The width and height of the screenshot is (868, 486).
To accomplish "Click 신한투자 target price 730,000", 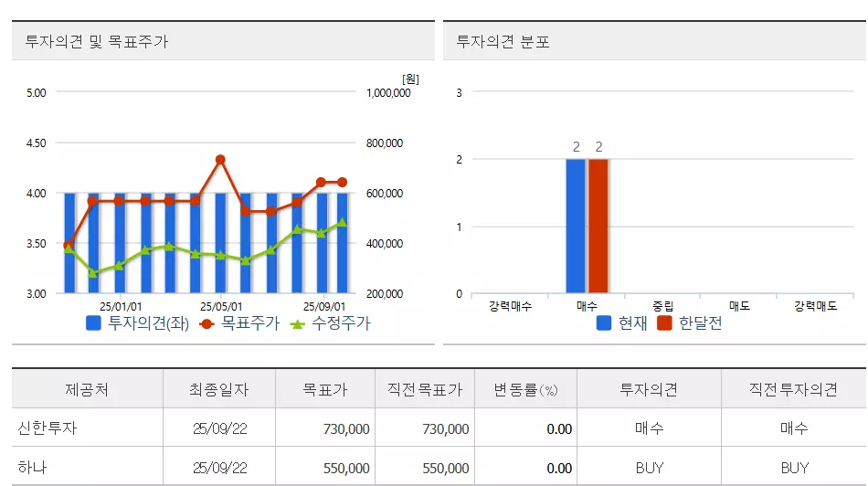I will coord(346,429).
